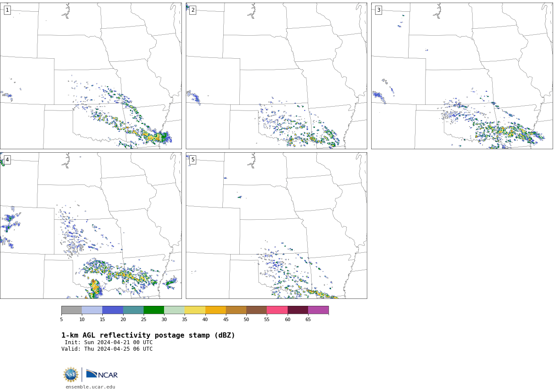Screen dimensions: 557x392
Task: Click the dark green 25-30 dBZ swatch
Action: [154, 310]
